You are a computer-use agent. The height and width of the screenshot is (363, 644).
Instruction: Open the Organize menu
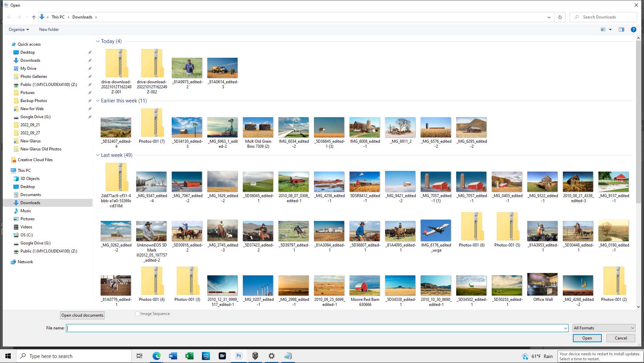tap(19, 30)
